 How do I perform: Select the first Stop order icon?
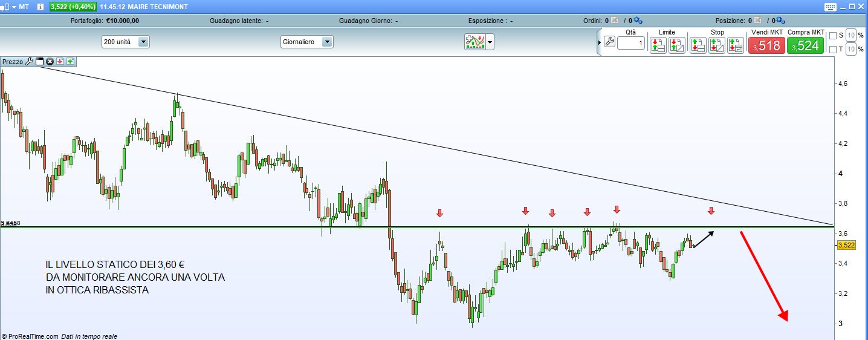[698, 45]
